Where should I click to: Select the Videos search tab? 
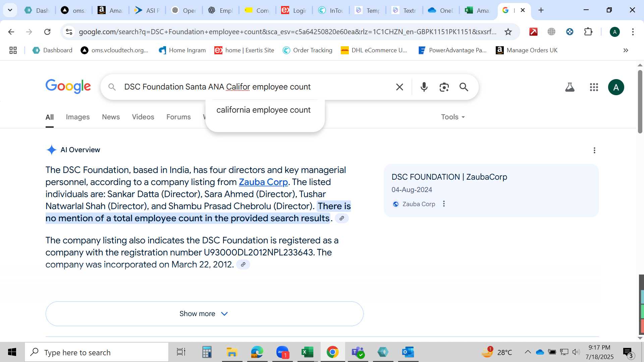143,117
